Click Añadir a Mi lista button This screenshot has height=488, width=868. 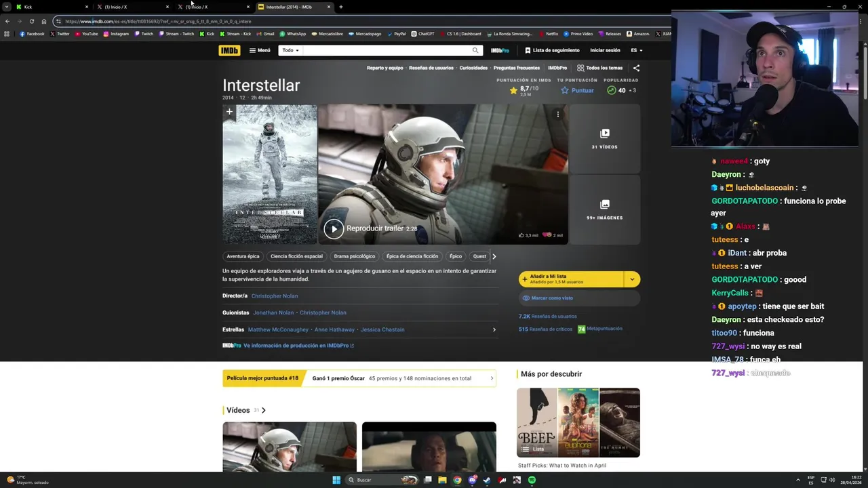571,279
